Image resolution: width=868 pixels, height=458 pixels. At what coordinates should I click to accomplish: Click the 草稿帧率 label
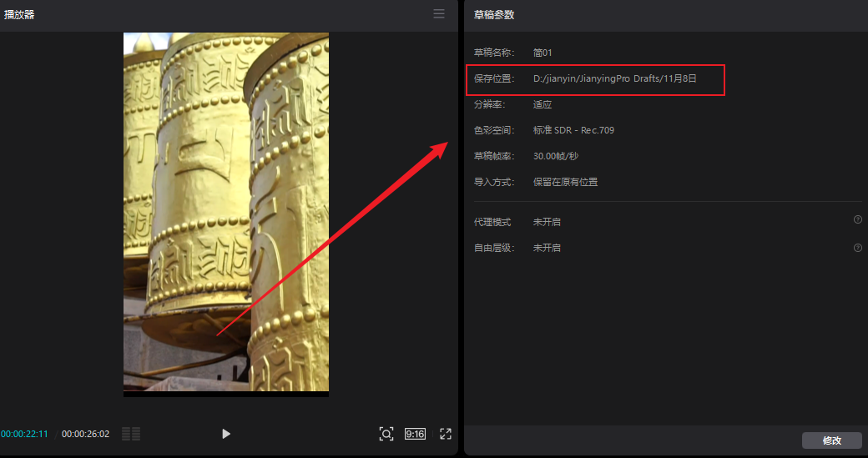(x=494, y=157)
